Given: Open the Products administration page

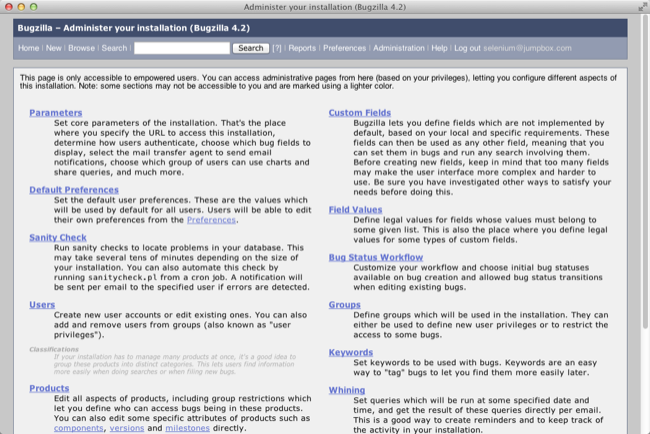Looking at the screenshot, I should tap(49, 388).
